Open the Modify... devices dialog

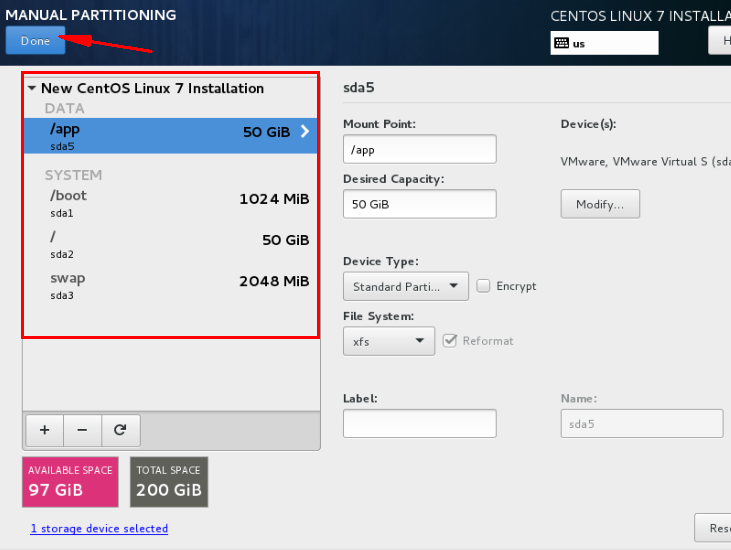coord(600,204)
